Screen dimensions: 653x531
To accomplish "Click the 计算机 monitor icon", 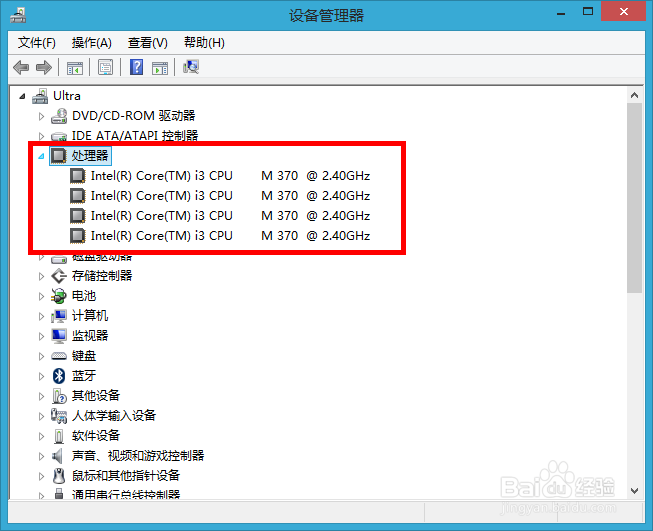I will point(59,316).
